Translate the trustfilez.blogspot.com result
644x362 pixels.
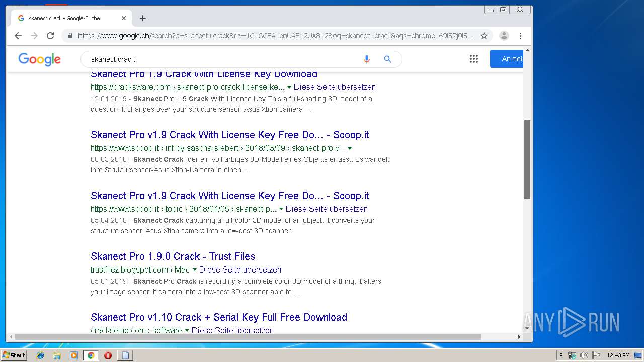point(240,269)
